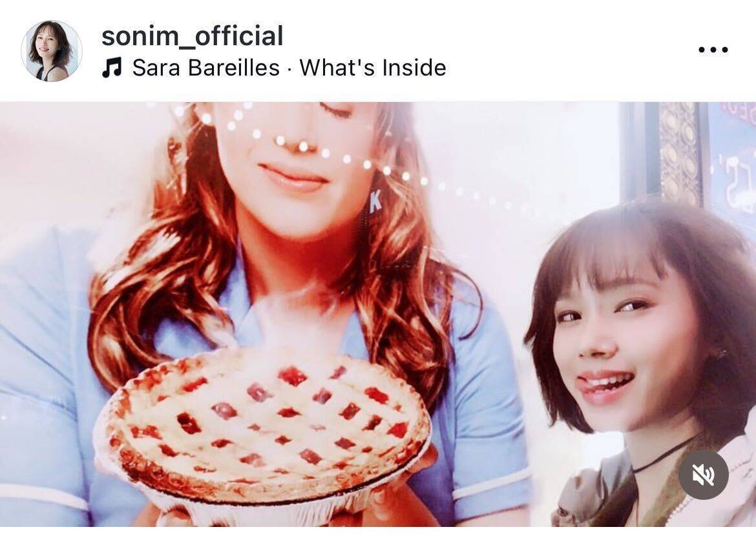The width and height of the screenshot is (756, 536).
Task: Click the dot between artist and song
Action: [289, 68]
